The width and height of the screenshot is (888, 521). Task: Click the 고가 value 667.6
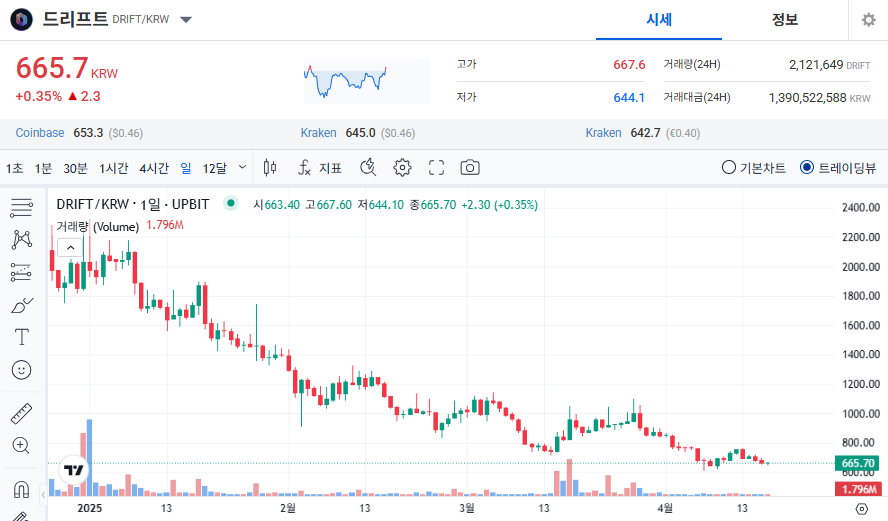(x=629, y=65)
